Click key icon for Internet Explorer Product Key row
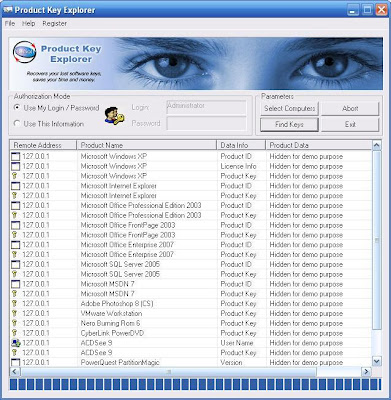The image size is (391, 400). coord(15,195)
